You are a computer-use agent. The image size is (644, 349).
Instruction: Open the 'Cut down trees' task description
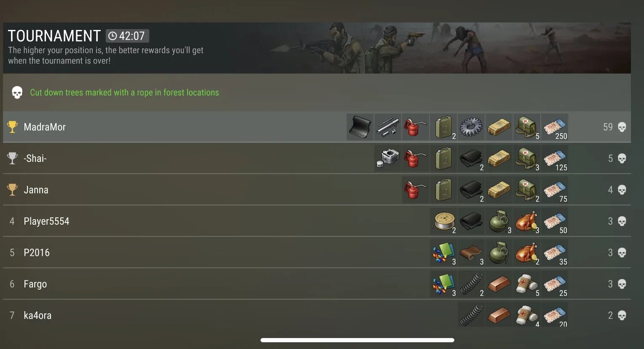(x=124, y=92)
